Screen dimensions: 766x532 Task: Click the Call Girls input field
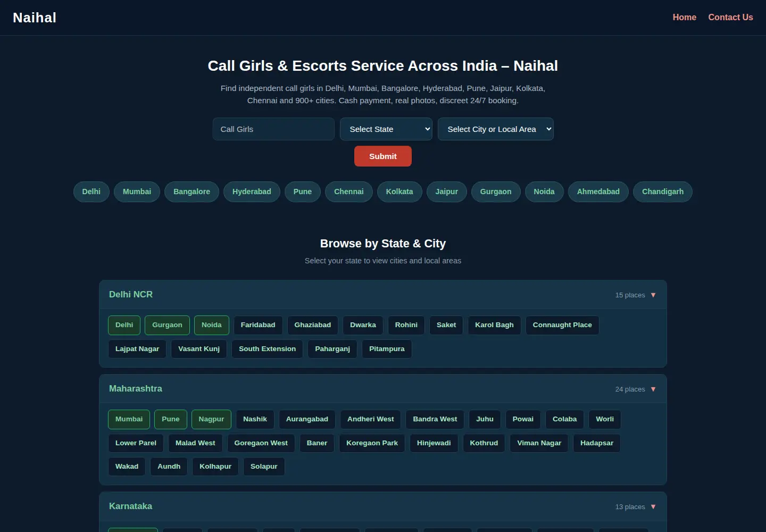(x=273, y=129)
